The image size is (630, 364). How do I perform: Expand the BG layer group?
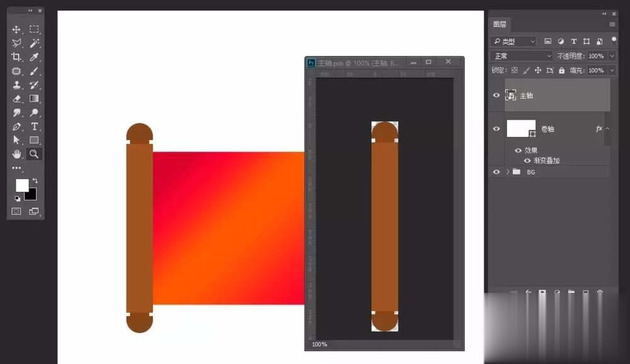[x=507, y=172]
